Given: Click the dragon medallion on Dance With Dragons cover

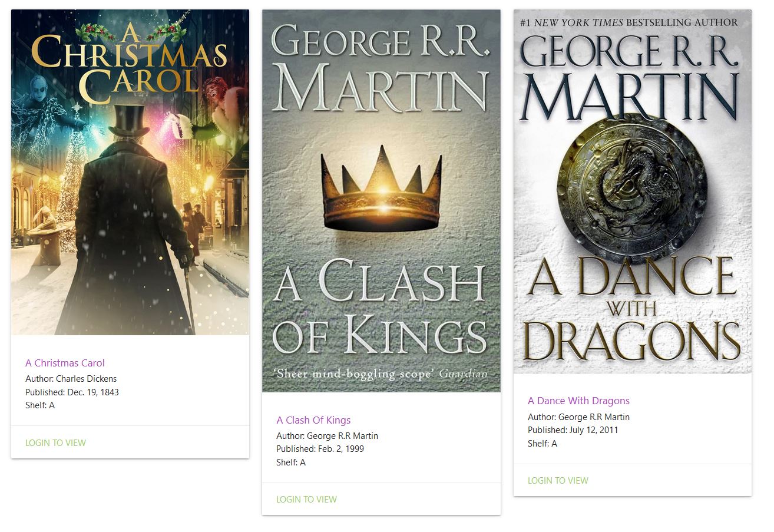Looking at the screenshot, I should coord(632,187).
